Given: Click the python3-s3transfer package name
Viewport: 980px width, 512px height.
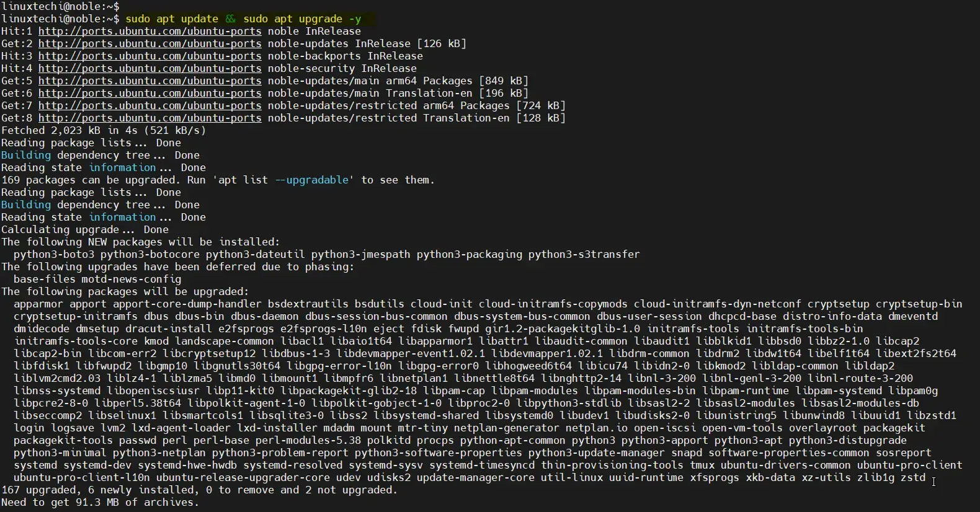Looking at the screenshot, I should (584, 254).
